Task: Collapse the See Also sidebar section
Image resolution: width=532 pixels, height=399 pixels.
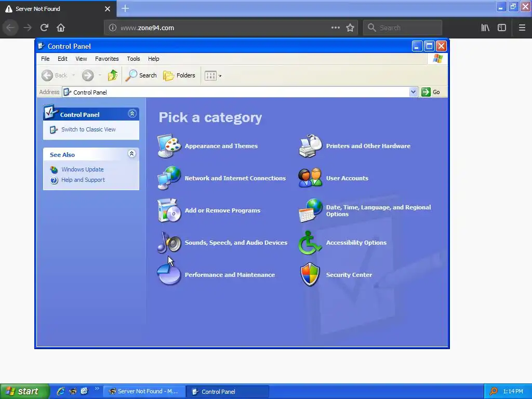Action: pyautogui.click(x=131, y=154)
